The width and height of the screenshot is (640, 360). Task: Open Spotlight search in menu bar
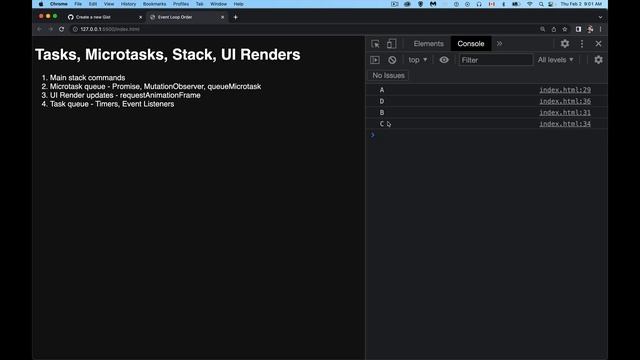click(x=541, y=4)
